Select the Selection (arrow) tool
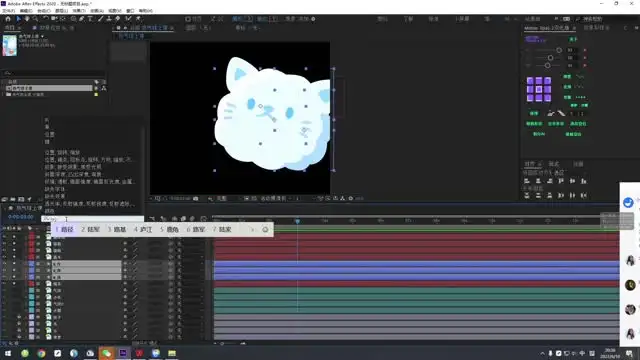The image size is (640, 360). tap(18, 19)
